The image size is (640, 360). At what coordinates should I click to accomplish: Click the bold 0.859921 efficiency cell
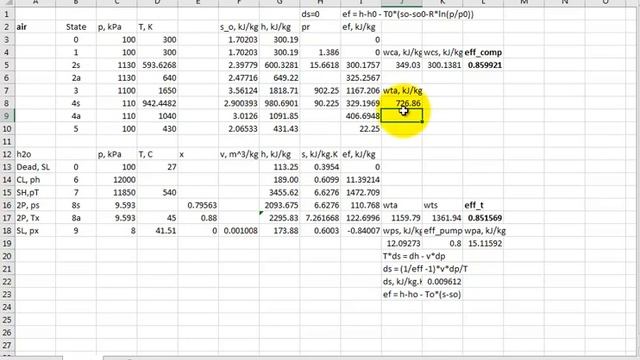pyautogui.click(x=484, y=65)
